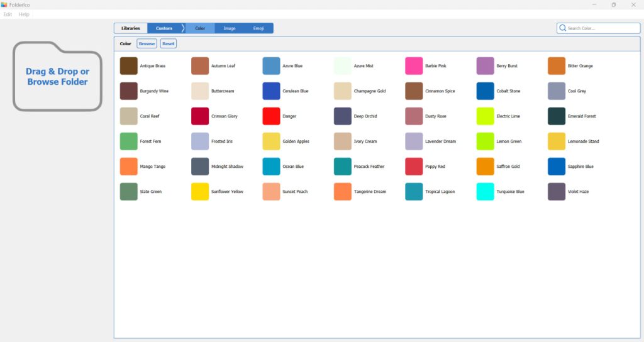The image size is (644, 342).
Task: Apply the Electric Lime color swatch
Action: [485, 116]
